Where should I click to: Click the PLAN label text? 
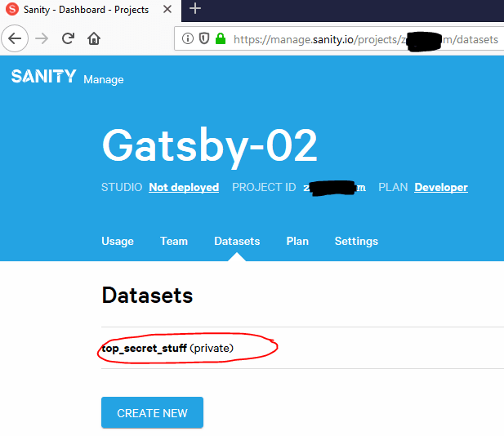[x=393, y=187]
